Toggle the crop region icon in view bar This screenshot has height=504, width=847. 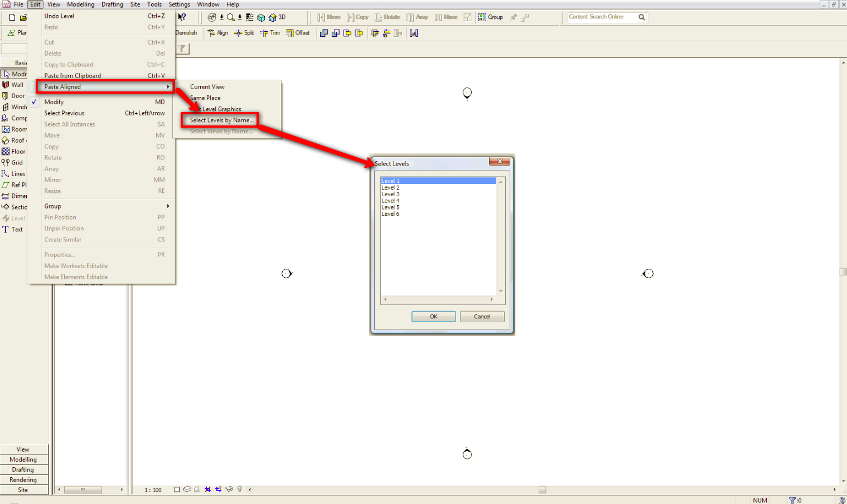219,490
